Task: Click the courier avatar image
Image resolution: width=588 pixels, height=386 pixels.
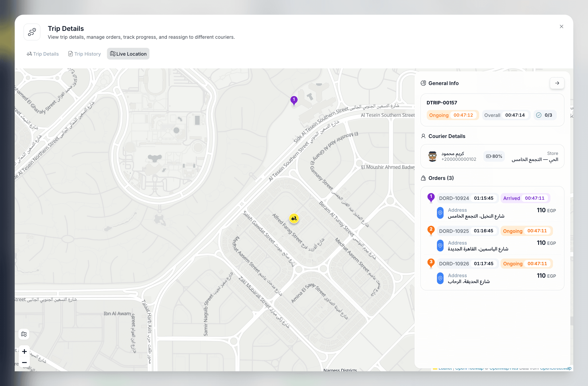Action: point(432,156)
